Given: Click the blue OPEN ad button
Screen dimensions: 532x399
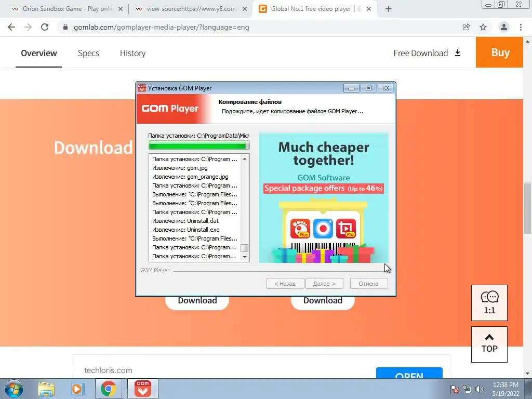Looking at the screenshot, I should click(x=409, y=373).
